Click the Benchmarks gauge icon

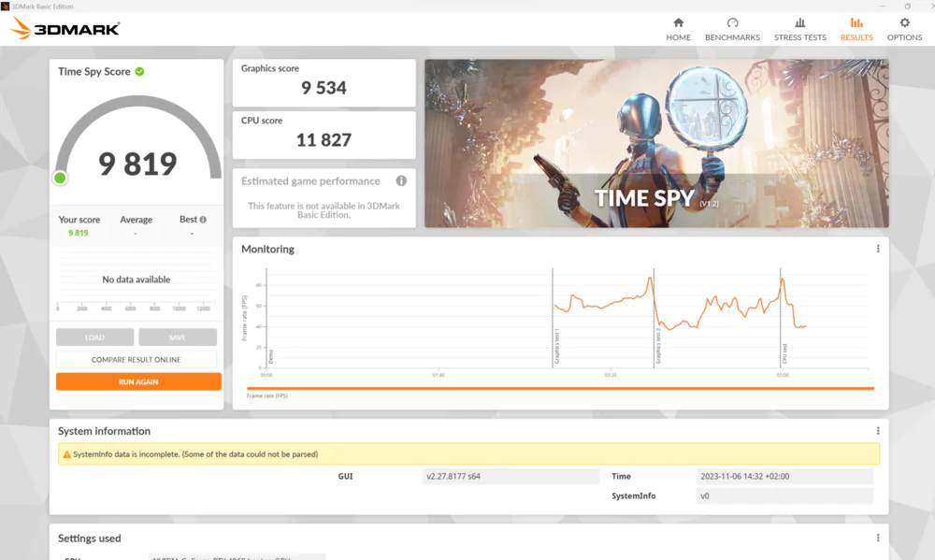click(x=732, y=22)
